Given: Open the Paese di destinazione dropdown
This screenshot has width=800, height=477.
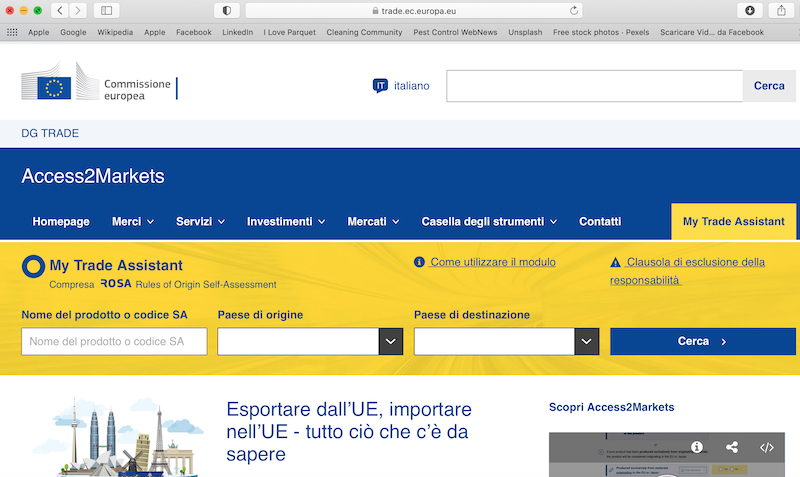Looking at the screenshot, I should 587,342.
